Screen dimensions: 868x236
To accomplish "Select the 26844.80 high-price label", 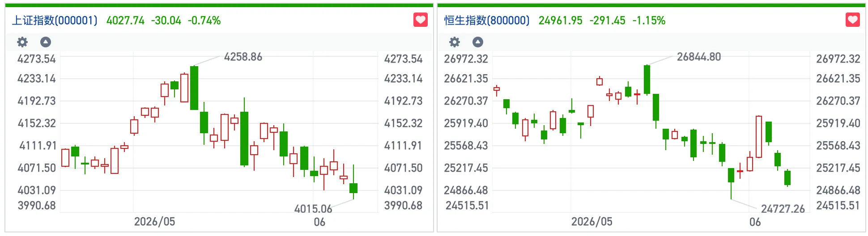I will click(699, 57).
